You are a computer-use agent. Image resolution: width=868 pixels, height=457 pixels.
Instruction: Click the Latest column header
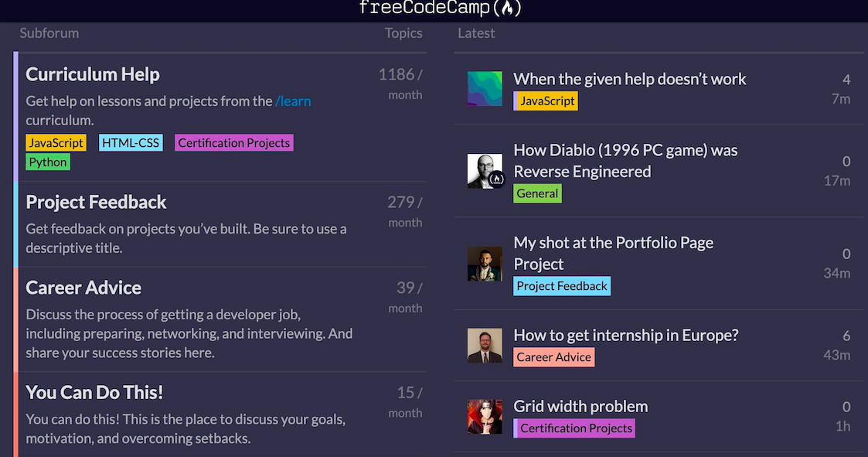[x=476, y=33]
